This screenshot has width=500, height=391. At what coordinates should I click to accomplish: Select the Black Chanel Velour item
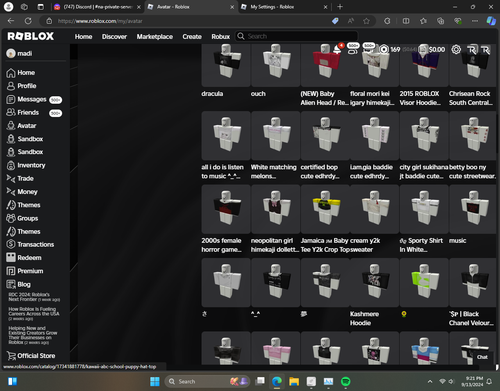473,282
